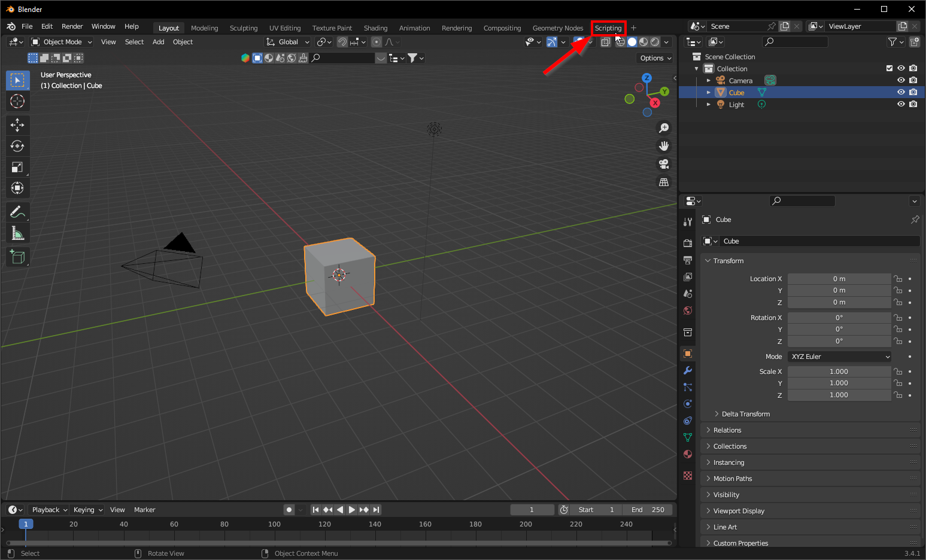926x560 pixels.
Task: Open the Render properties tab
Action: pos(688,243)
